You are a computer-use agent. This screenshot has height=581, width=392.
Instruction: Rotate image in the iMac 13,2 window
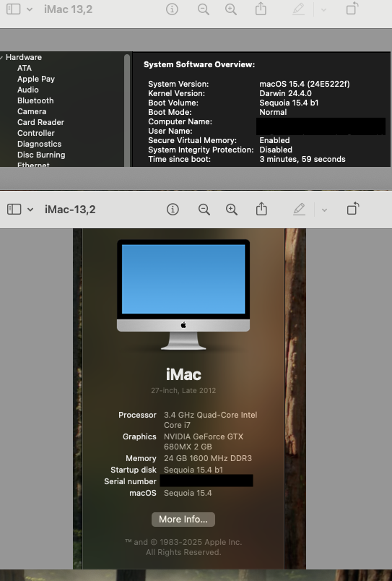pos(352,9)
